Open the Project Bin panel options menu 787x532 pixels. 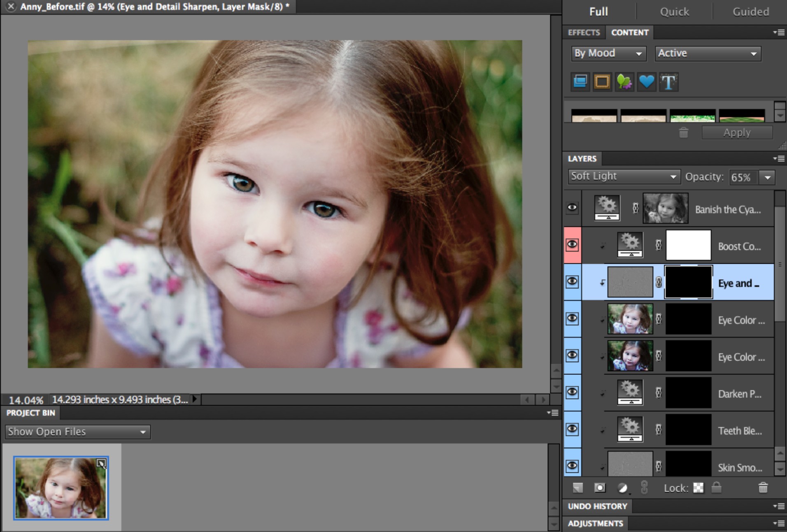(553, 413)
